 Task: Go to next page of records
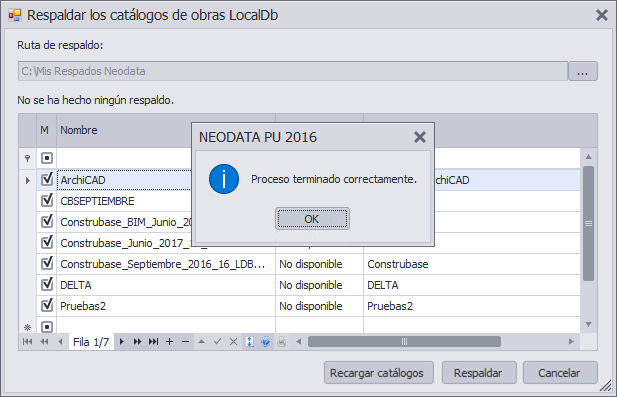coord(137,342)
